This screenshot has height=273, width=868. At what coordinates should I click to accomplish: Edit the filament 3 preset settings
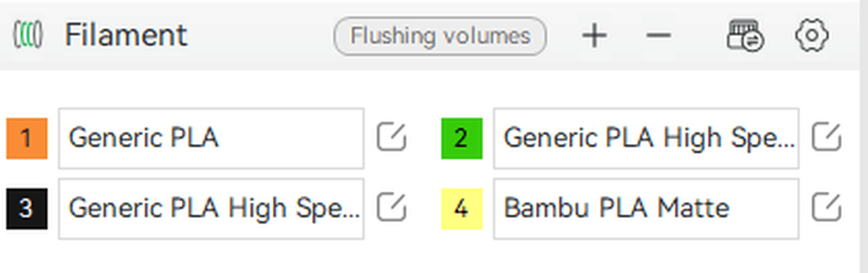click(391, 208)
